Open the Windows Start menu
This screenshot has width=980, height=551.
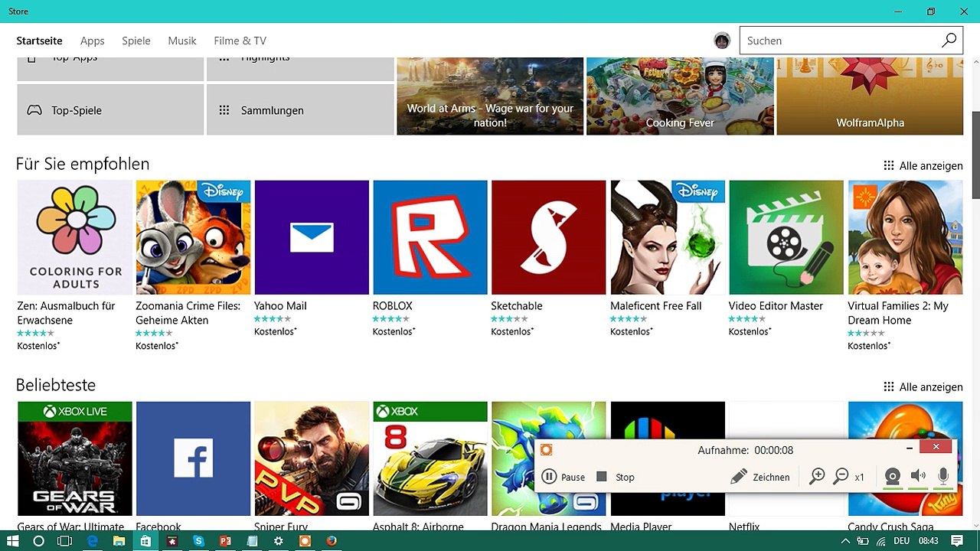[x=13, y=540]
